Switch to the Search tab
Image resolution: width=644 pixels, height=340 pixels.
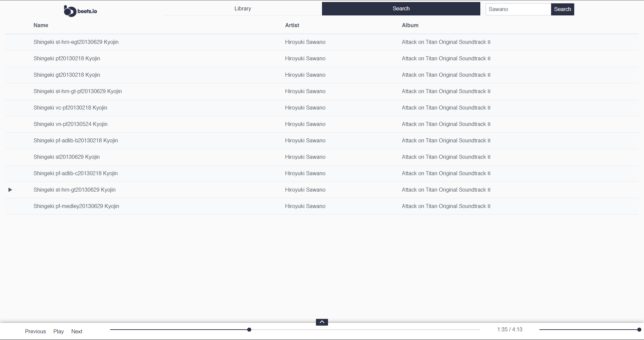pyautogui.click(x=401, y=9)
